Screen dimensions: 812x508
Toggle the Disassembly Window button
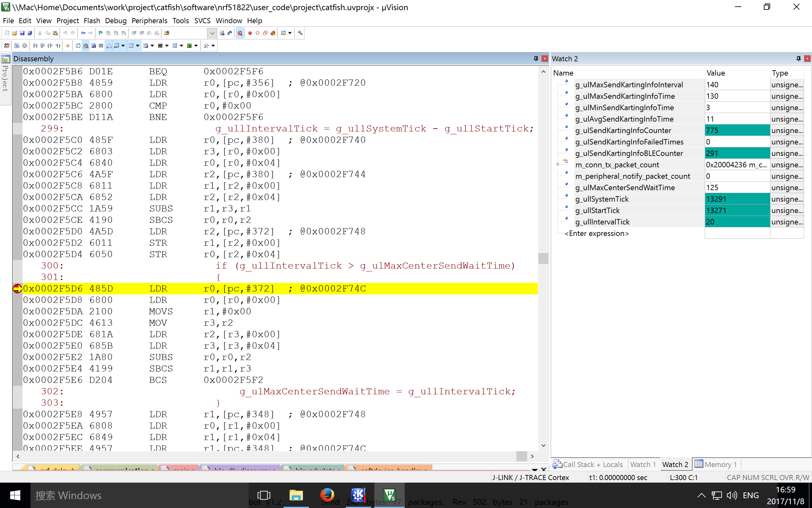pos(86,46)
